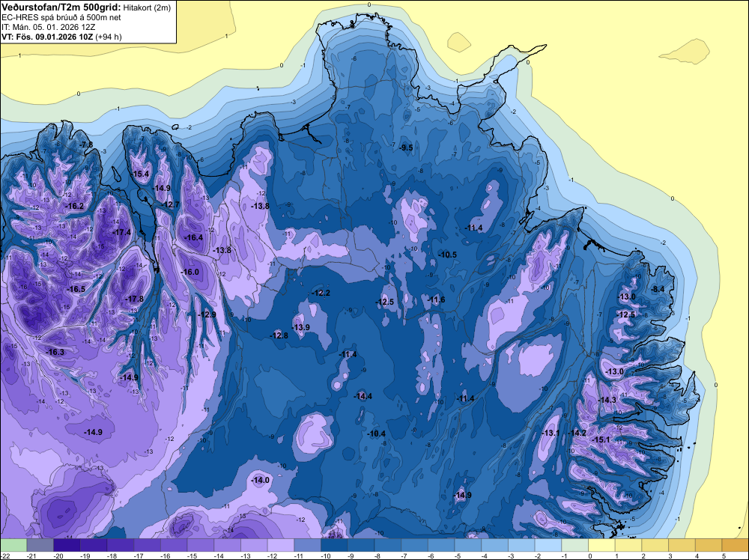
Task: Select the -16.5 temperature value
Action: point(76,289)
